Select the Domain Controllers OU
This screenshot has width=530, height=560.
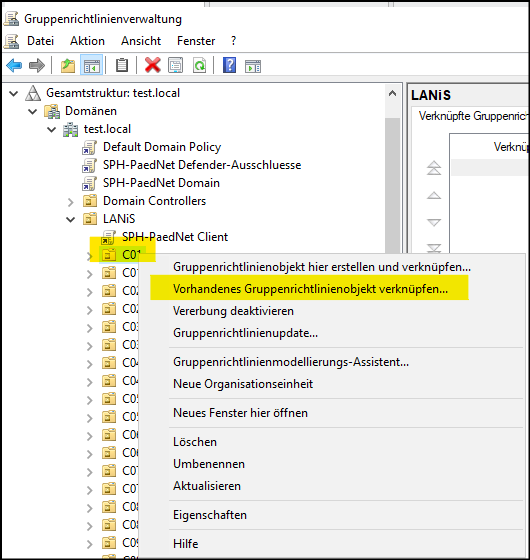pos(155,201)
